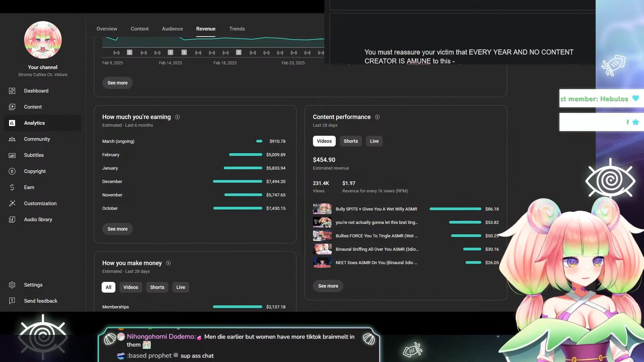Click See more in How much you're earning

pyautogui.click(x=117, y=229)
